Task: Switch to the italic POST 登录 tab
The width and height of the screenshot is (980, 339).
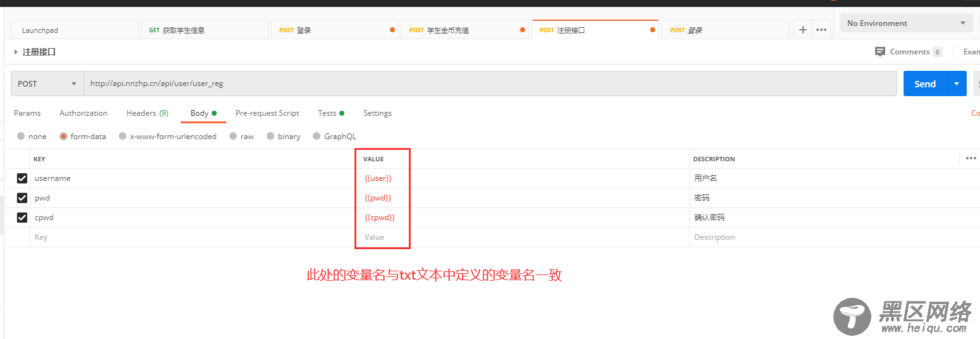Action: pyautogui.click(x=725, y=30)
